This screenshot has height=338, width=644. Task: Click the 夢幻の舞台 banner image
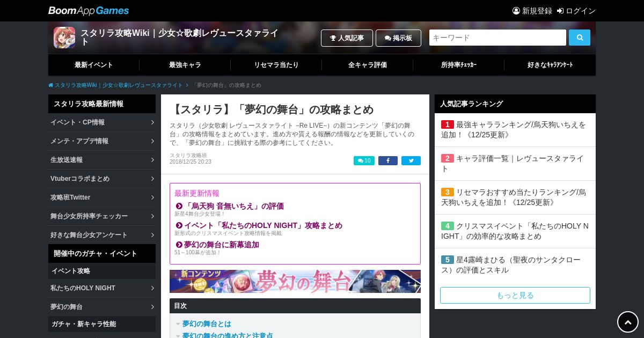click(x=295, y=281)
